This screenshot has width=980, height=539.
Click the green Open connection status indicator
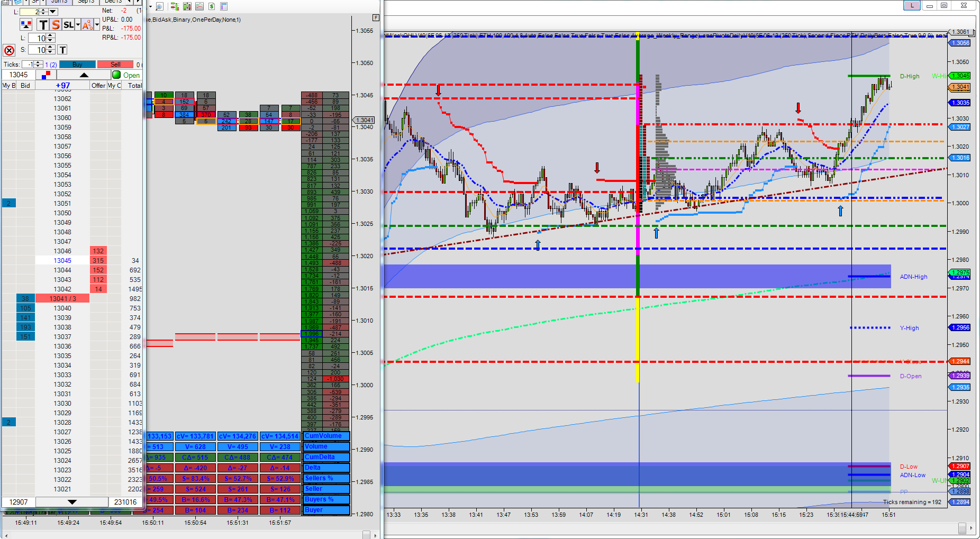(x=116, y=75)
